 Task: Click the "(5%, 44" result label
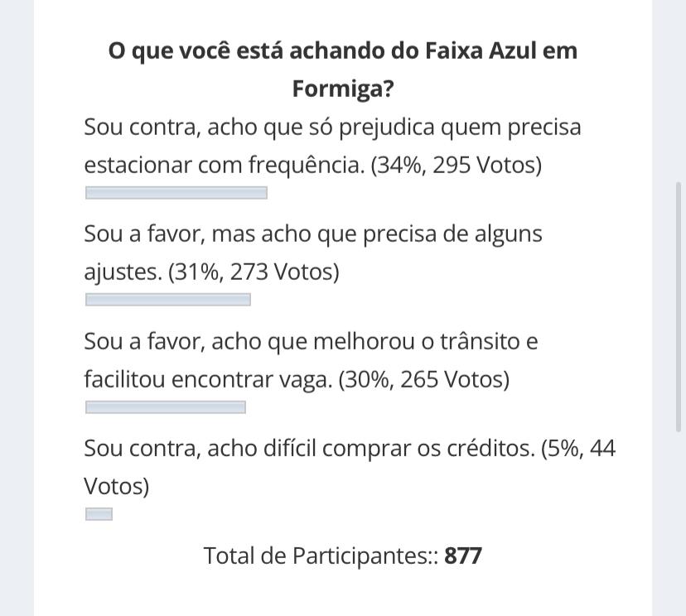578,448
